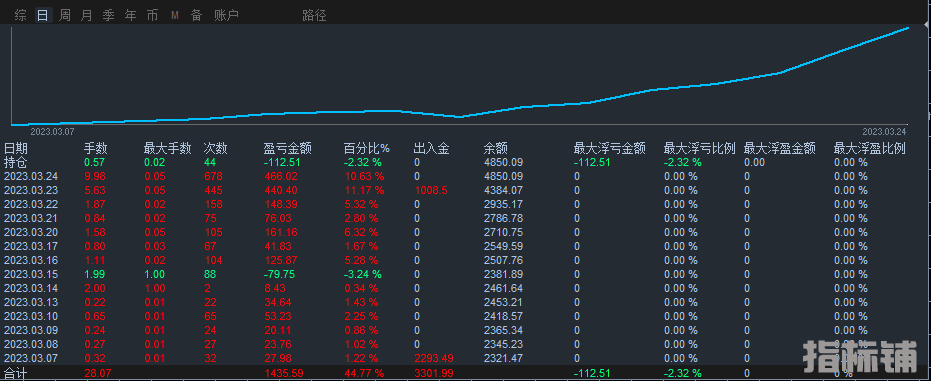Open the 币 currency tab
The height and width of the screenshot is (381, 931).
click(x=153, y=15)
